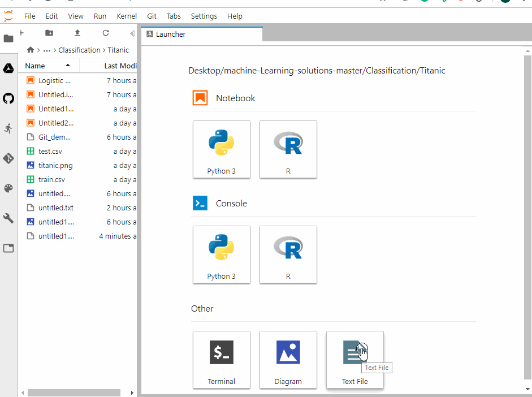Screen dimensions: 532x397
Task: Launch a Python 3 console
Action: coord(222,254)
